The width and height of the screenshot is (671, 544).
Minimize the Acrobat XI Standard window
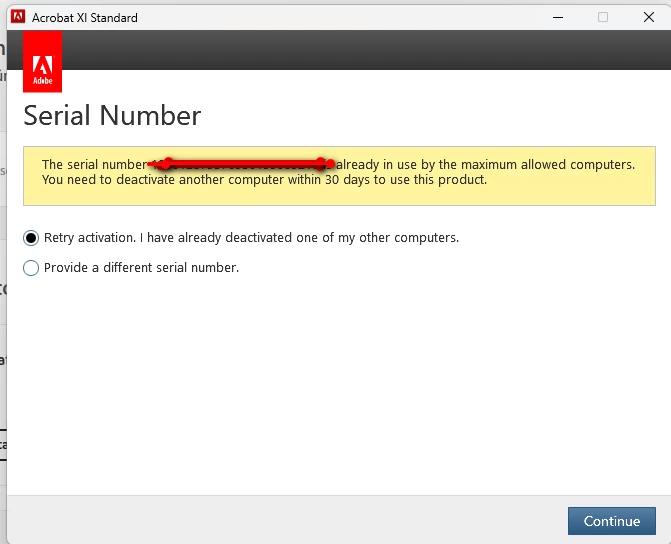(x=558, y=18)
